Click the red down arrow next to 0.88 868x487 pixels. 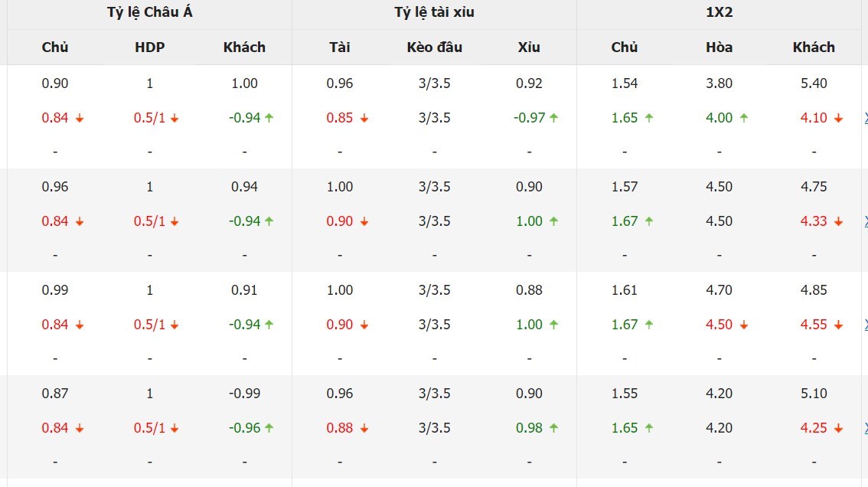point(364,428)
